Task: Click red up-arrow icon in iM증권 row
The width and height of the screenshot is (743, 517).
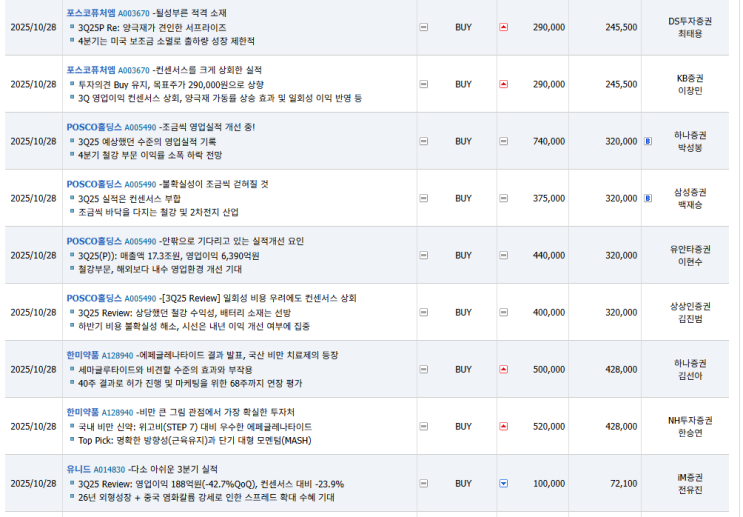Action: click(503, 483)
